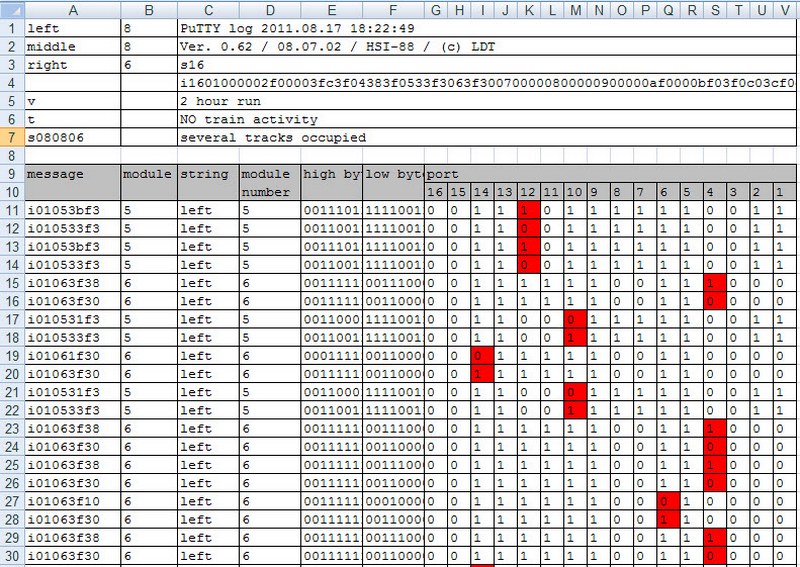This screenshot has height=567, width=800.
Task: Click the "2 hour run" cell
Action: click(300, 101)
